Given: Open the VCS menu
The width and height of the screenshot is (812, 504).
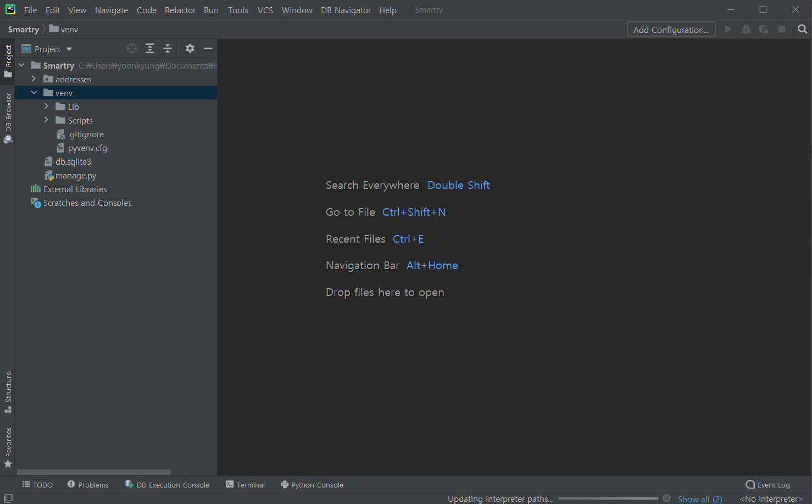Looking at the screenshot, I should [265, 10].
